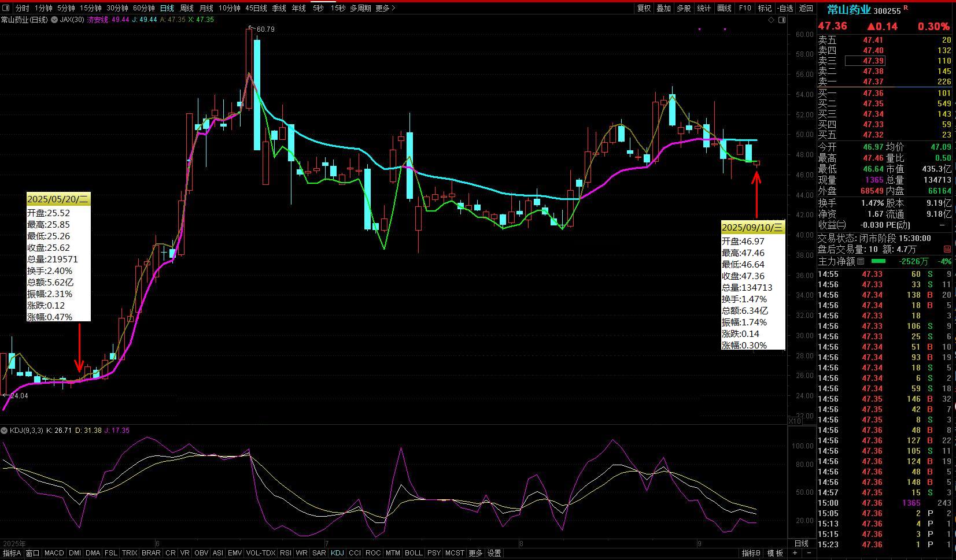The width and height of the screenshot is (956, 560).
Task: Click the small icon after 主力净额
Action: [861, 261]
